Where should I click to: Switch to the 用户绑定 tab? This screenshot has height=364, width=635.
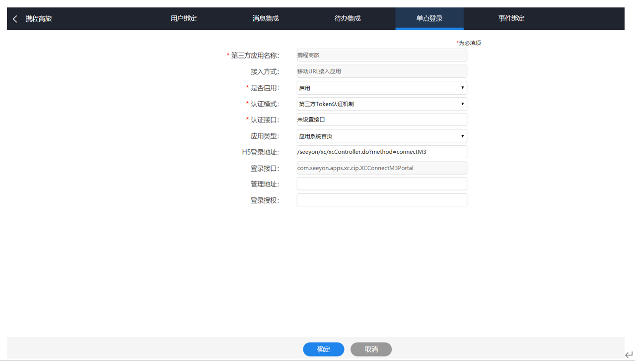(184, 19)
